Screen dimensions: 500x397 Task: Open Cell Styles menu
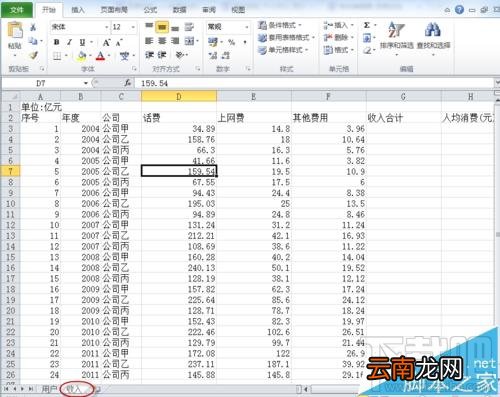[283, 50]
